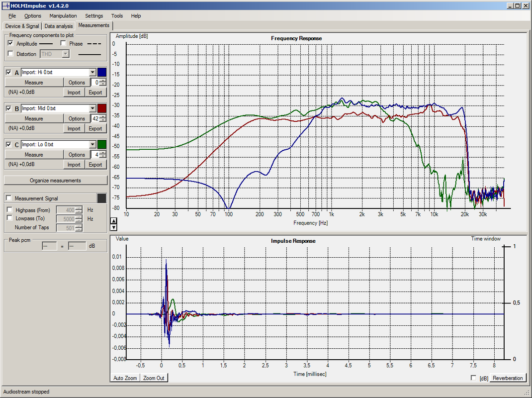Image resolution: width=532 pixels, height=398 pixels.
Task: Open the 'Import: Lo 0.txt' dropdown
Action: [x=92, y=144]
